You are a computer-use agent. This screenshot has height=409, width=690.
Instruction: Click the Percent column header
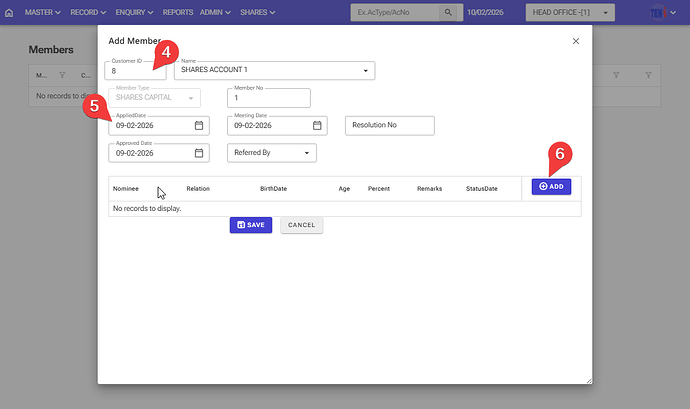point(379,188)
